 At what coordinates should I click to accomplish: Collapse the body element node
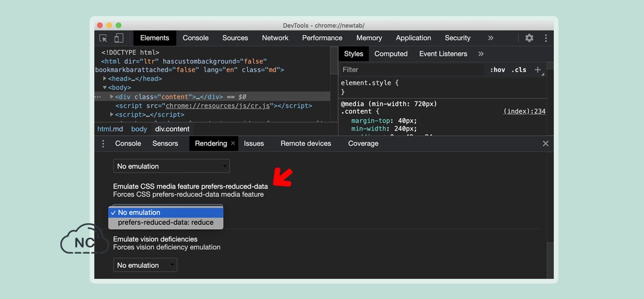pos(105,88)
